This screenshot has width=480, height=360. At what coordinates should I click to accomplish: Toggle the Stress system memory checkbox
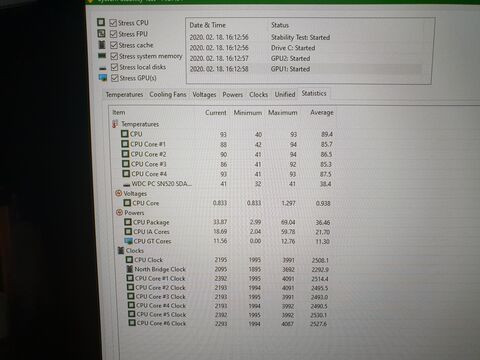tap(114, 56)
